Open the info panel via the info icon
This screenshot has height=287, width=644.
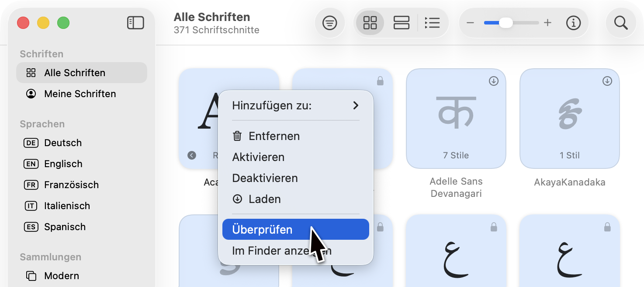[573, 23]
